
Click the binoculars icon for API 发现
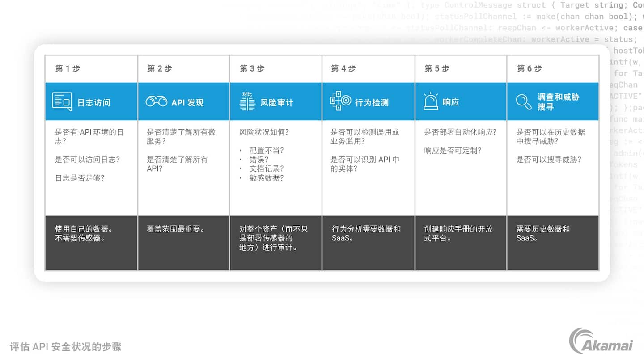coord(156,101)
